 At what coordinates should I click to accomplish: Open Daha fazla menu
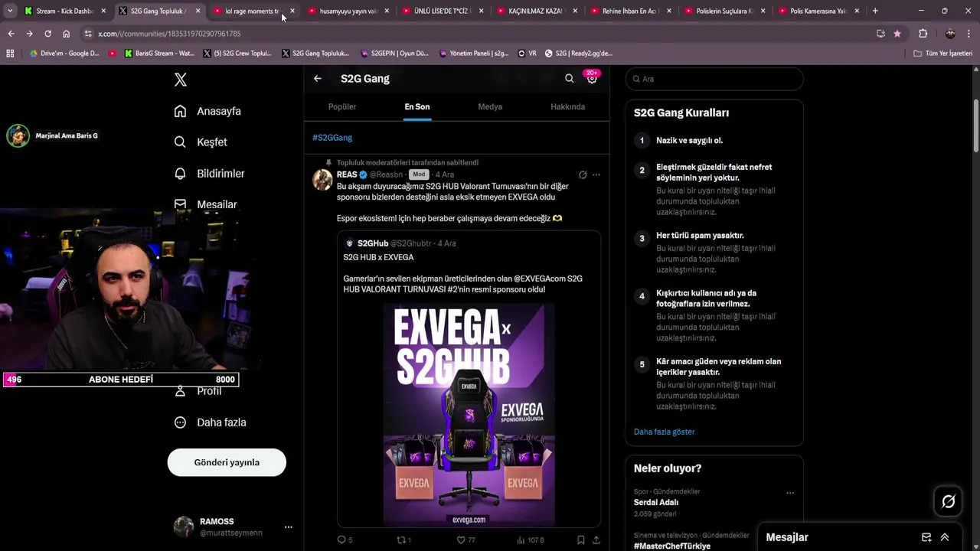[210, 422]
